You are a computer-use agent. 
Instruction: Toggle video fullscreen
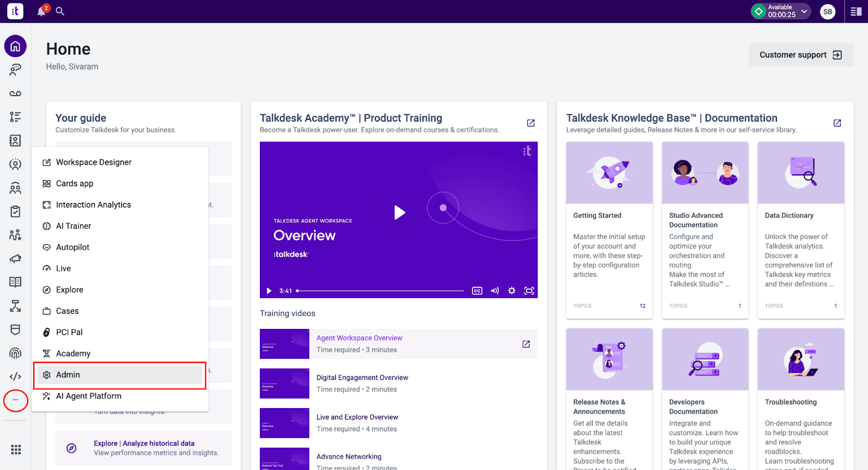click(x=529, y=291)
